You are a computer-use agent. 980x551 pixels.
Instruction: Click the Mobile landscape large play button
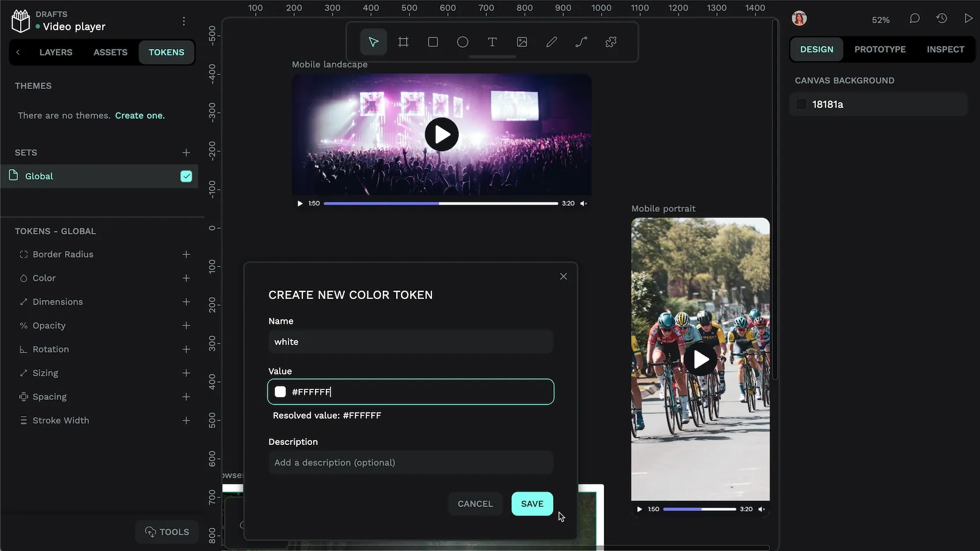(442, 134)
